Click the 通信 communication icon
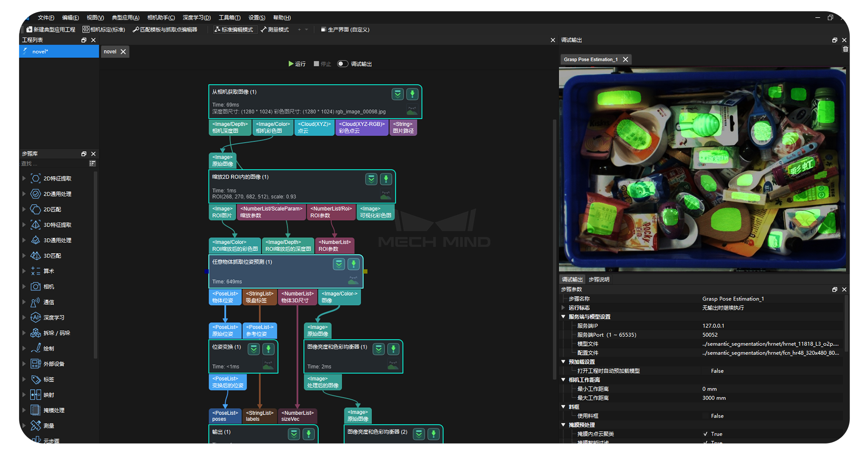 point(36,302)
